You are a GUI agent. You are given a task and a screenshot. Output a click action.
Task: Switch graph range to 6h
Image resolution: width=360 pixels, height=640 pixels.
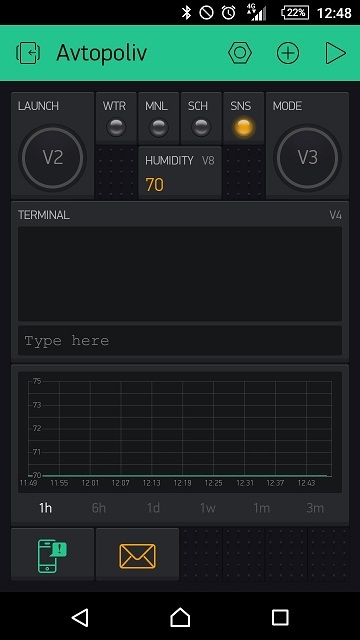click(x=99, y=508)
